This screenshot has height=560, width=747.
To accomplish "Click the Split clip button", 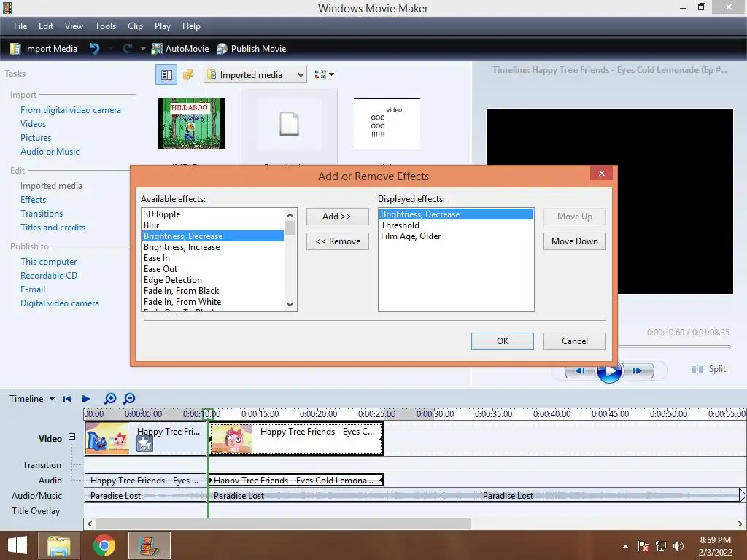I will (x=708, y=369).
